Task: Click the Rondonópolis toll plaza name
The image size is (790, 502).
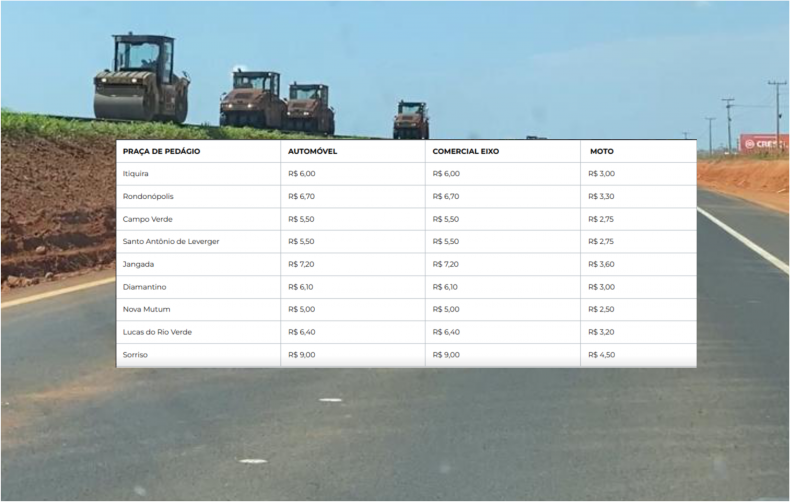Action: click(148, 196)
